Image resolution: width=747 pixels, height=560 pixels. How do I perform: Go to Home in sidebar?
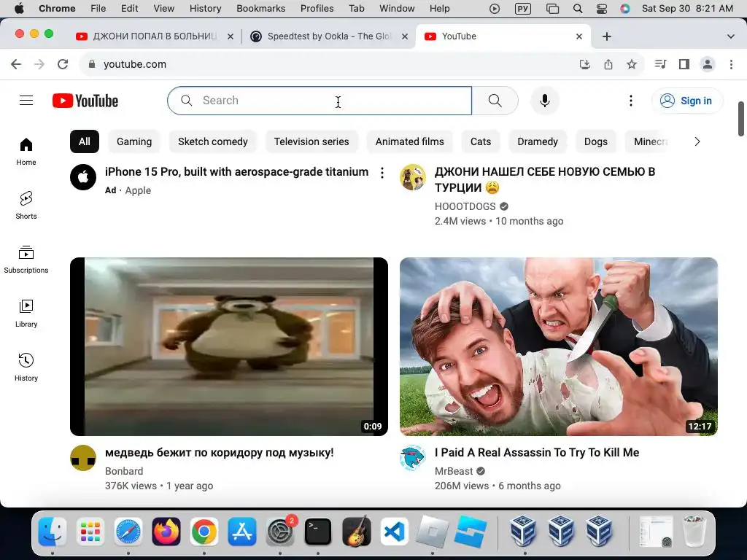click(26, 152)
